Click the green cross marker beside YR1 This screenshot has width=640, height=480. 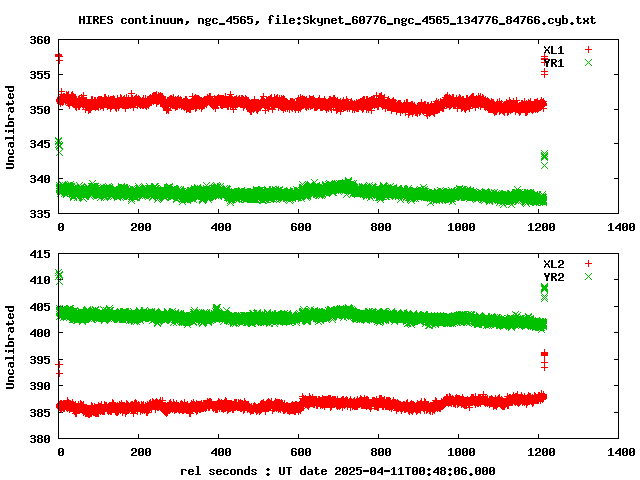pos(588,62)
